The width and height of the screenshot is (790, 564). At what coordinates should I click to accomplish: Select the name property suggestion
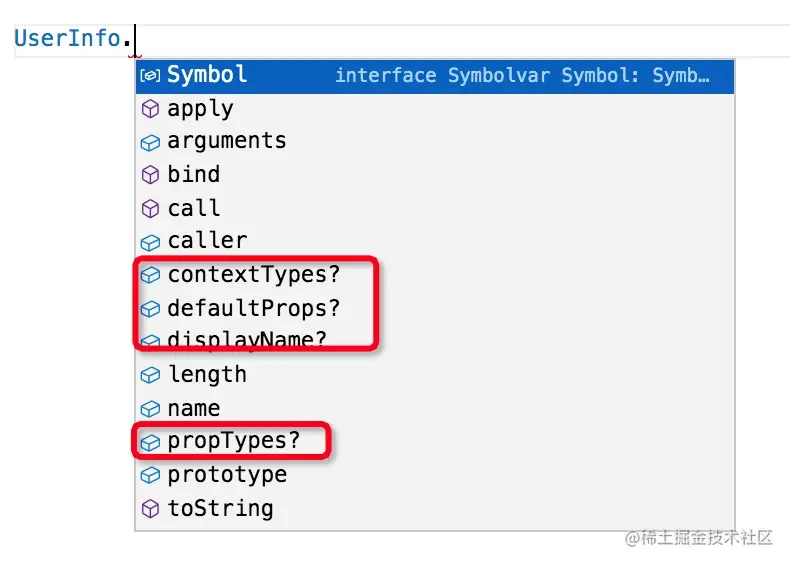point(435,408)
